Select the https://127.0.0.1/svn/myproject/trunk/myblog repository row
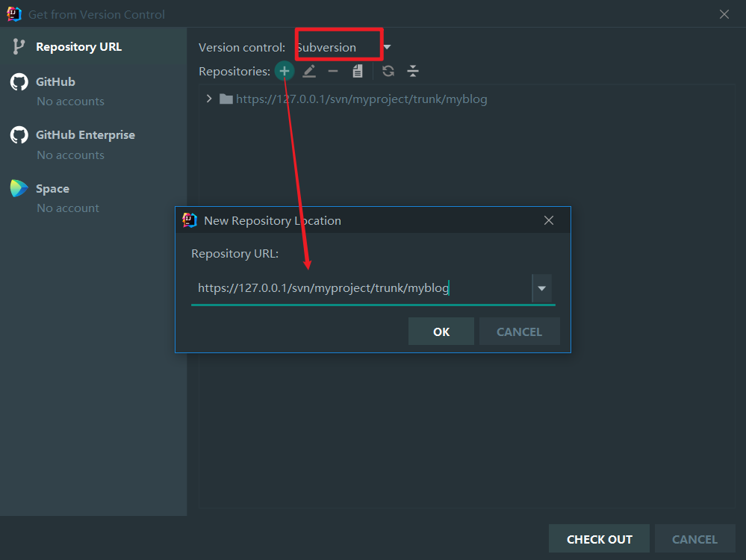The image size is (746, 560). 361,99
